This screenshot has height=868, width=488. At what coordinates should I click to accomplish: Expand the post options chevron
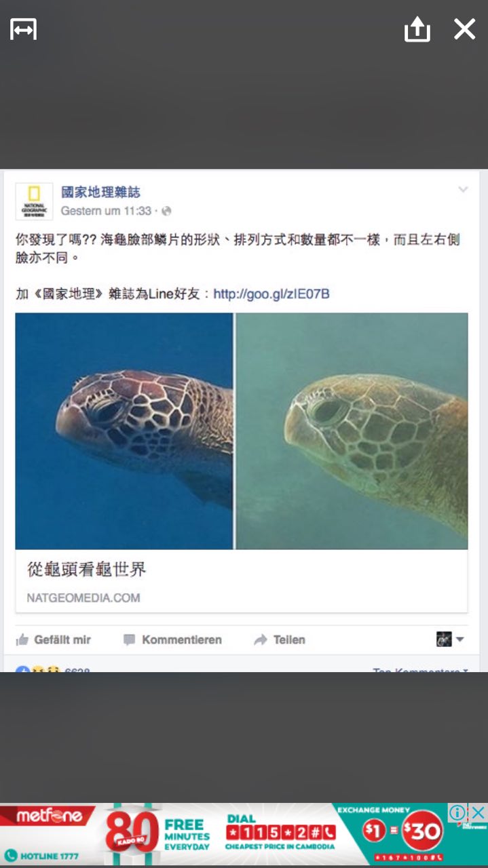(463, 190)
